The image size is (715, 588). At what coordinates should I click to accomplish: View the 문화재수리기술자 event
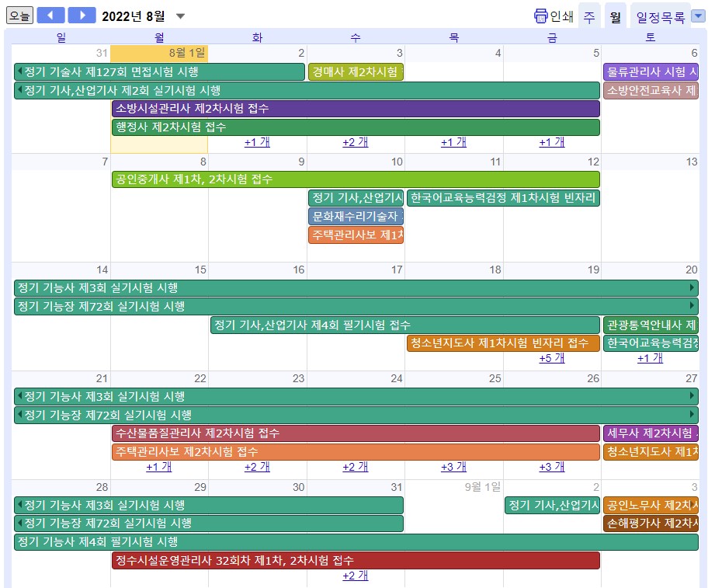(356, 217)
